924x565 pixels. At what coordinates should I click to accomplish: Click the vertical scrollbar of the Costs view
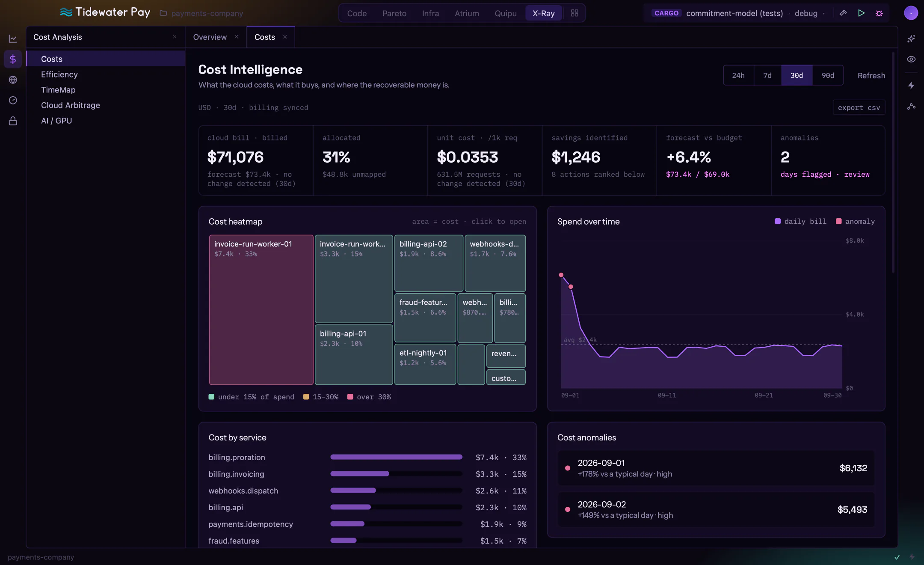point(893,163)
